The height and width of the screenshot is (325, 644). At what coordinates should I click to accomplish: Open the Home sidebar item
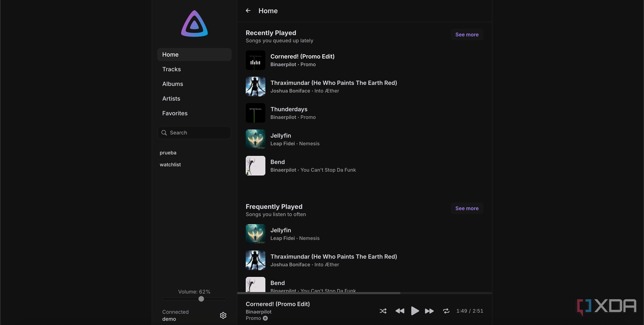click(194, 54)
